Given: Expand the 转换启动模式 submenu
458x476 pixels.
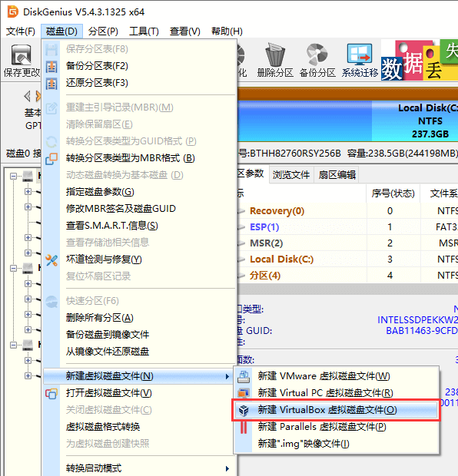Looking at the screenshot, I should coord(140,468).
